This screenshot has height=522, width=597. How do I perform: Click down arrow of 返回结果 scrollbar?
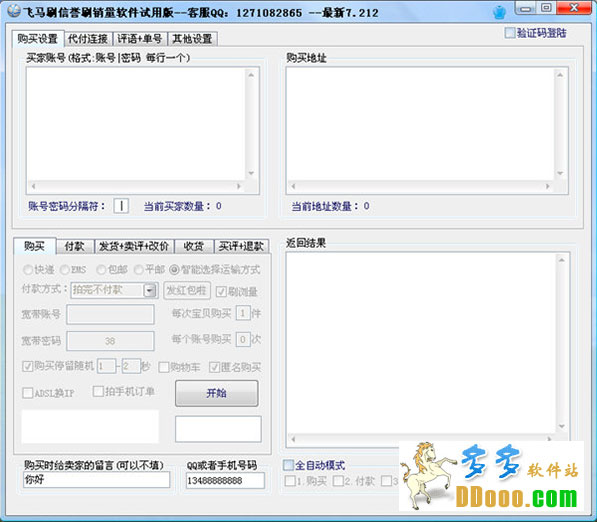click(x=562, y=426)
